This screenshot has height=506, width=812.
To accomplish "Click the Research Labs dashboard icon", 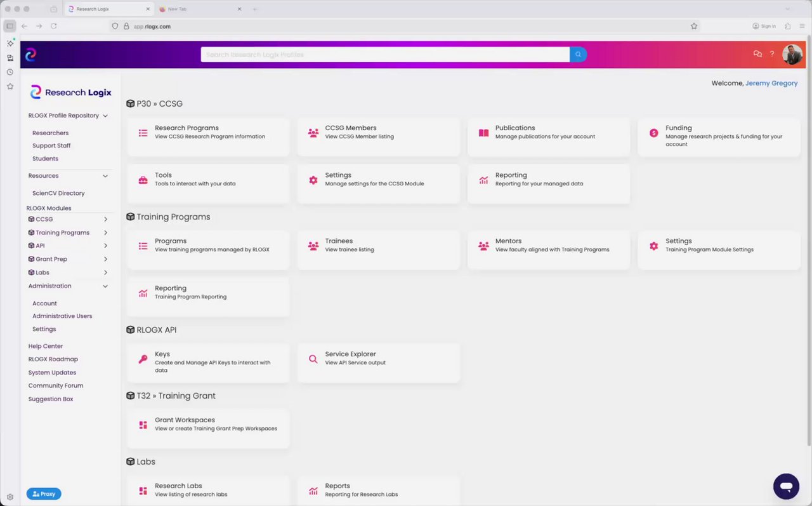I will tap(143, 491).
